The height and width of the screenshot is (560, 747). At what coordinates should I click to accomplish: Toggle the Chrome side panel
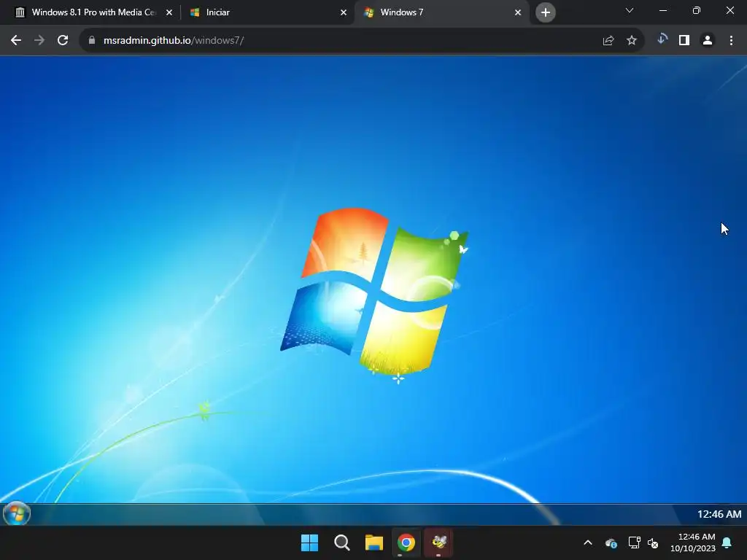coord(684,41)
